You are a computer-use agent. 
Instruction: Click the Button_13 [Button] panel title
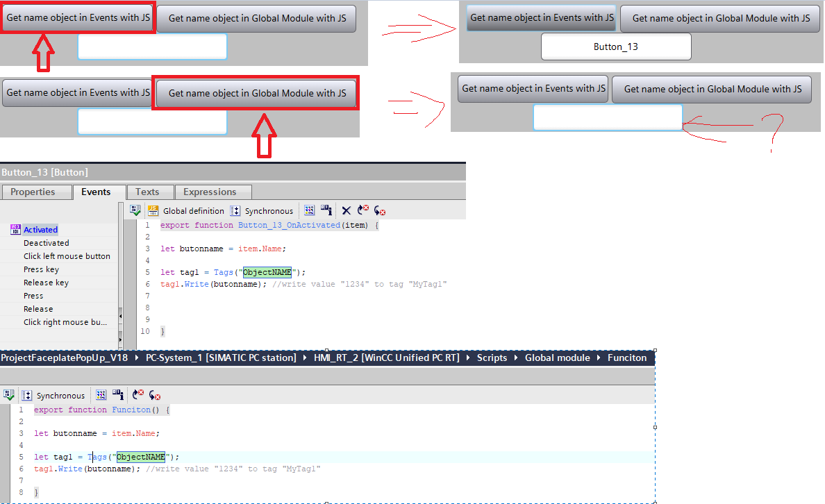(x=44, y=173)
